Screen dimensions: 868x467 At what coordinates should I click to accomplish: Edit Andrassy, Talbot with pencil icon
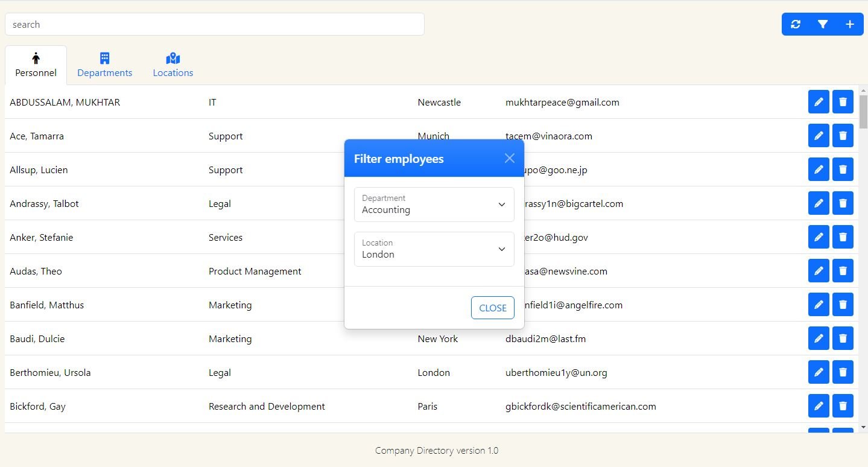[819, 203]
